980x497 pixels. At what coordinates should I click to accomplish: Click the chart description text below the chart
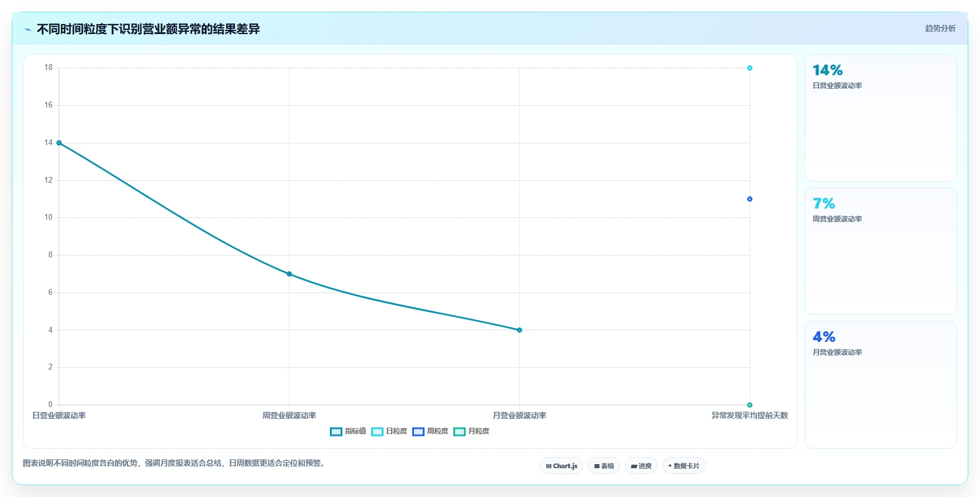174,463
